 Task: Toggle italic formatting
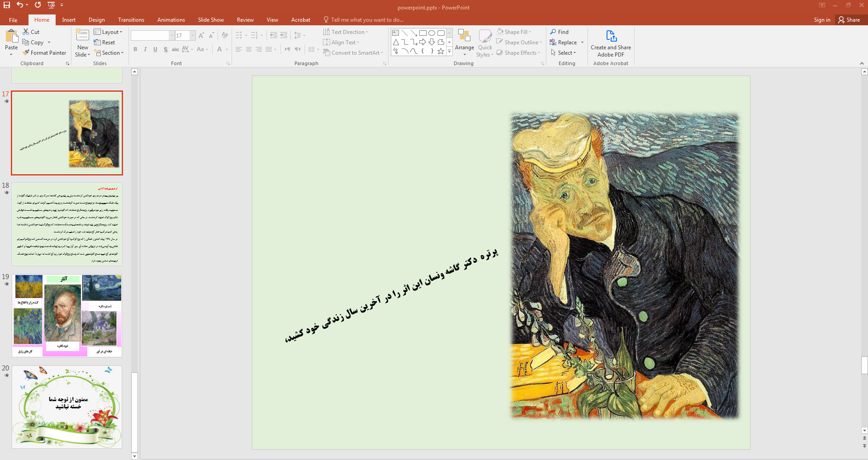145,49
